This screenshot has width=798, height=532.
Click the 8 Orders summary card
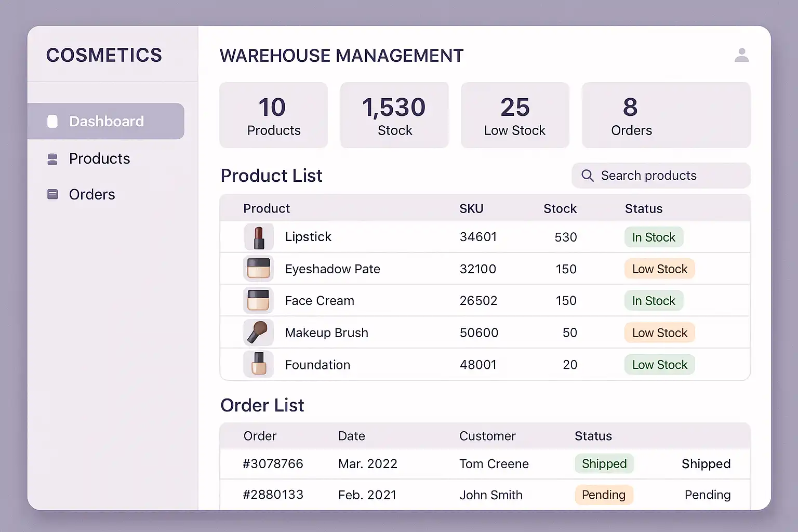(x=666, y=115)
